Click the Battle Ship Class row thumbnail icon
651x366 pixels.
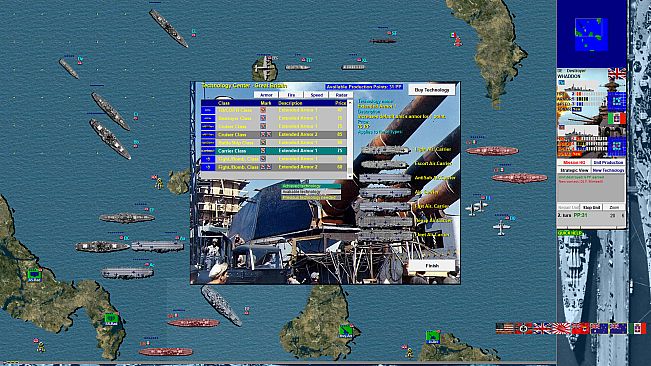[x=208, y=142]
